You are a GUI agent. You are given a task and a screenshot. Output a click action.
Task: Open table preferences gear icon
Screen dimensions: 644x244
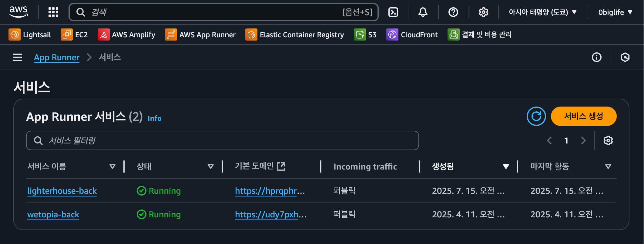tap(608, 140)
